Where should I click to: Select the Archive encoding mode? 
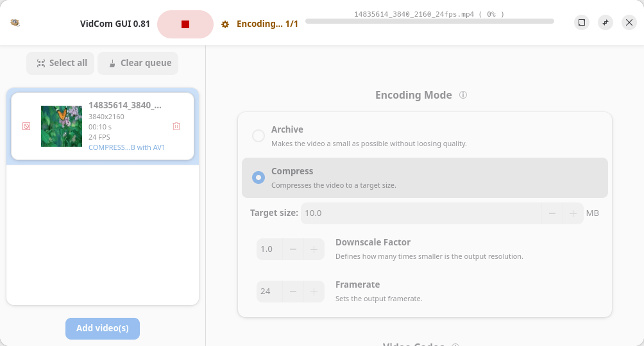[258, 136]
